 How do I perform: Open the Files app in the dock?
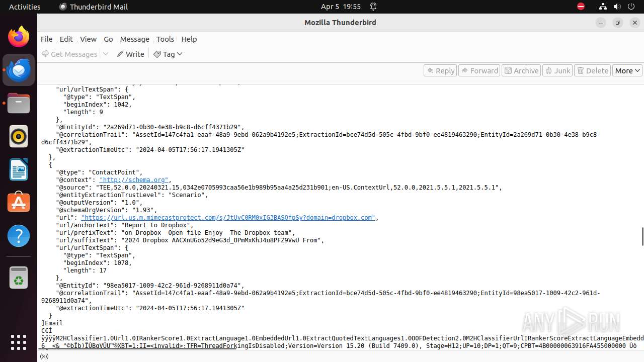pos(19,103)
